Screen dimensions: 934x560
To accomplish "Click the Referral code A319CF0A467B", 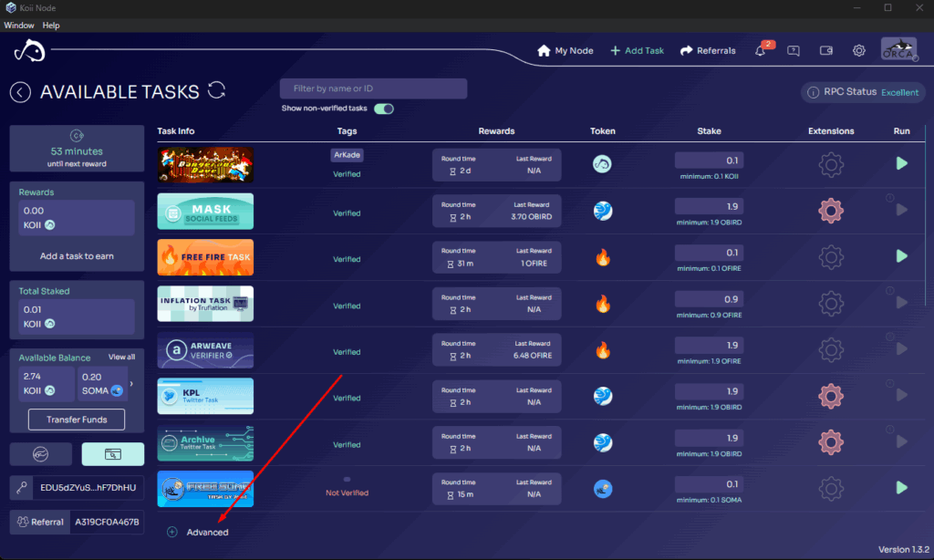I will click(x=107, y=522).
